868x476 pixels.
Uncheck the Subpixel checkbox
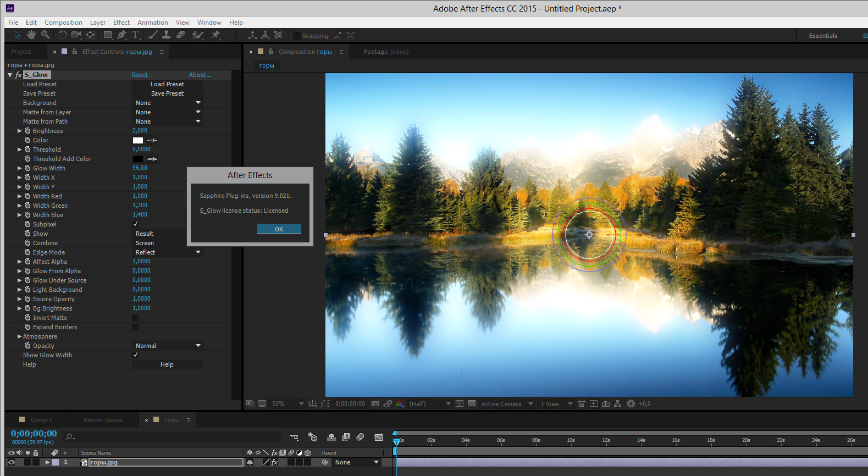(x=135, y=224)
